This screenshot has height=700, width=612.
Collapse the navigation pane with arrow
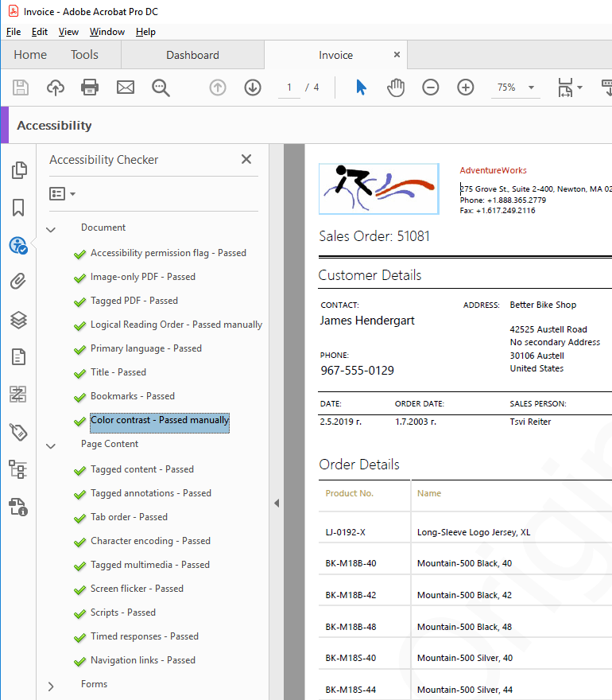(277, 503)
